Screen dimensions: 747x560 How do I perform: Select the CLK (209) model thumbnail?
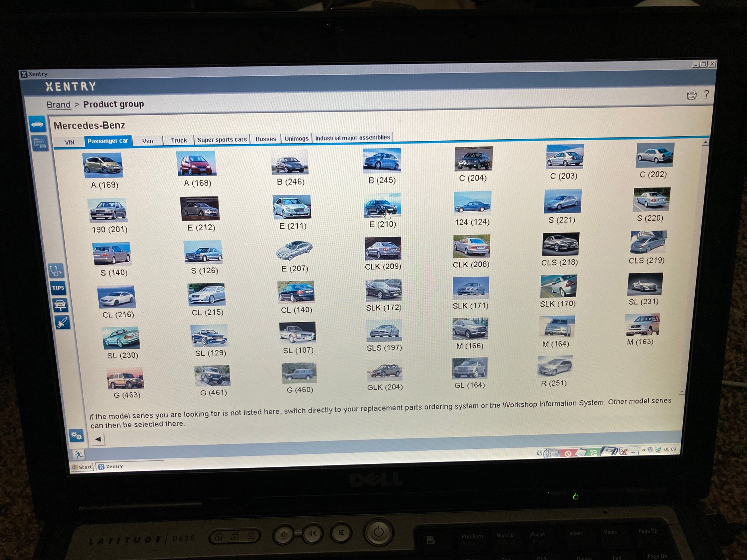[x=383, y=248]
